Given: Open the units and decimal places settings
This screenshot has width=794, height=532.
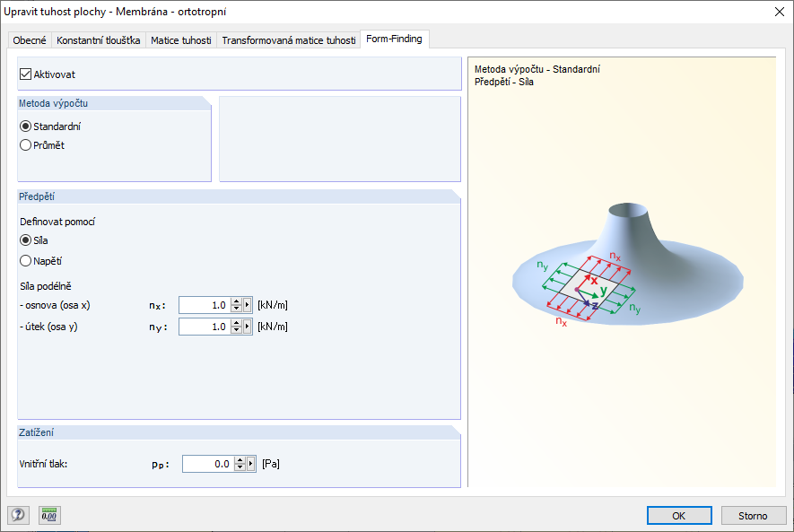Looking at the screenshot, I should [50, 515].
